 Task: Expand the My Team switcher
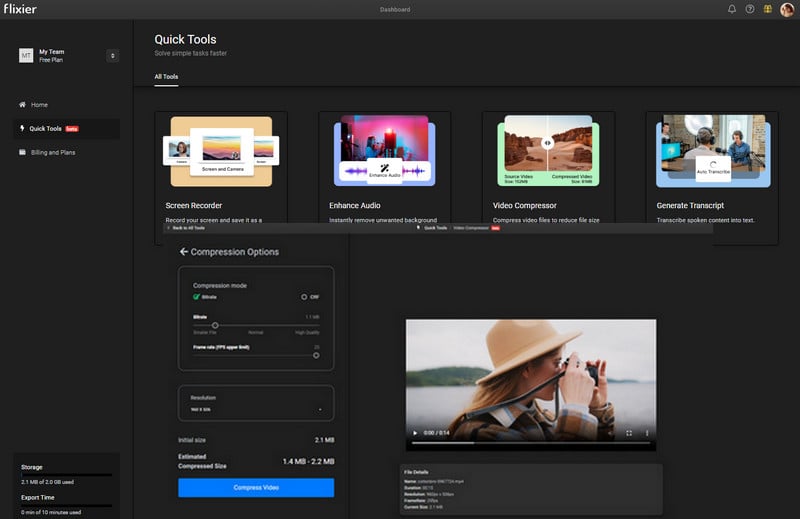tap(113, 55)
